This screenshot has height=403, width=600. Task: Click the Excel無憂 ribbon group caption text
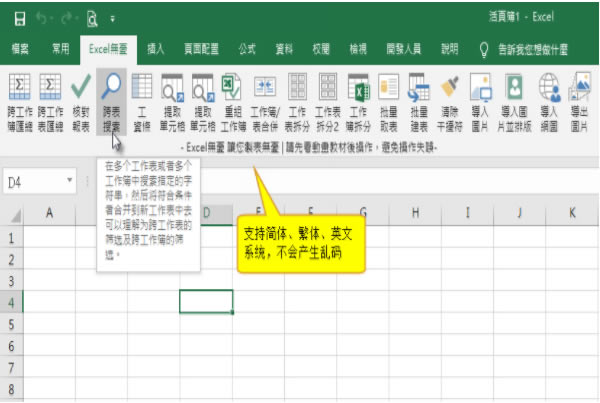309,147
